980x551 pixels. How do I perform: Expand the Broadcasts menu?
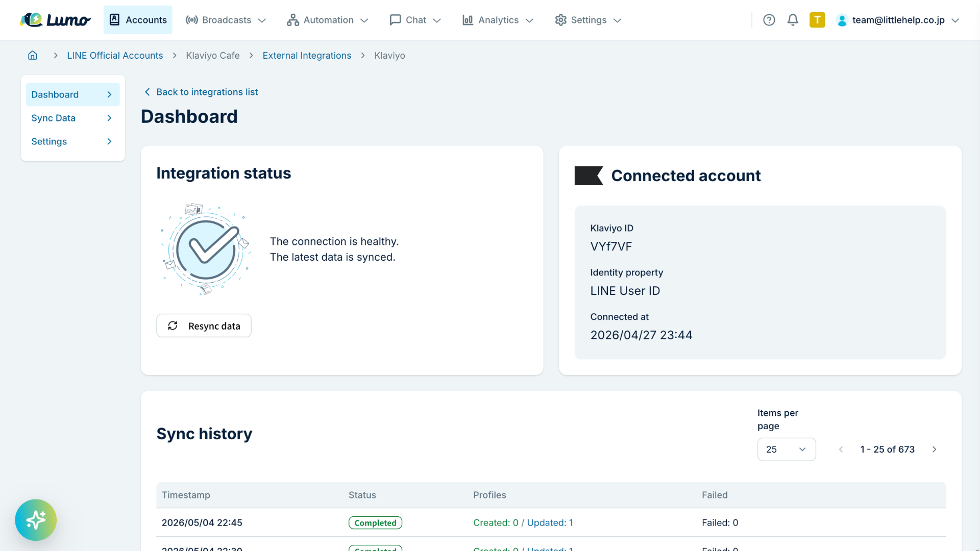(x=226, y=20)
